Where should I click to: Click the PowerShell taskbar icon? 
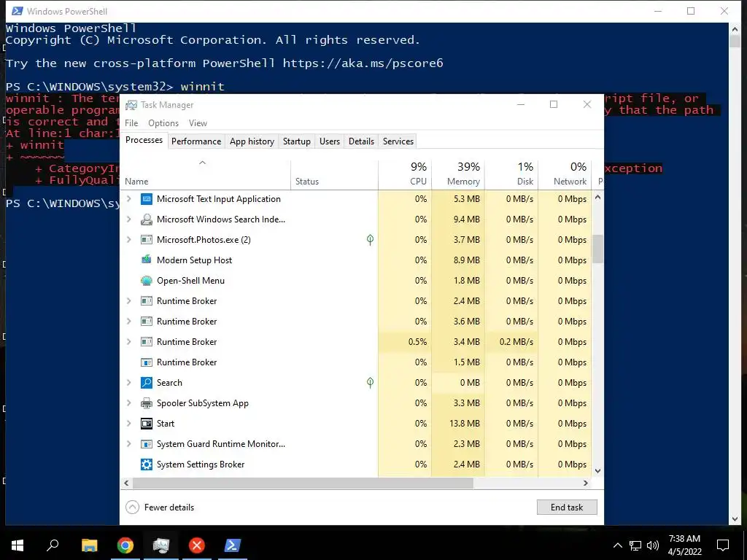(x=233, y=545)
